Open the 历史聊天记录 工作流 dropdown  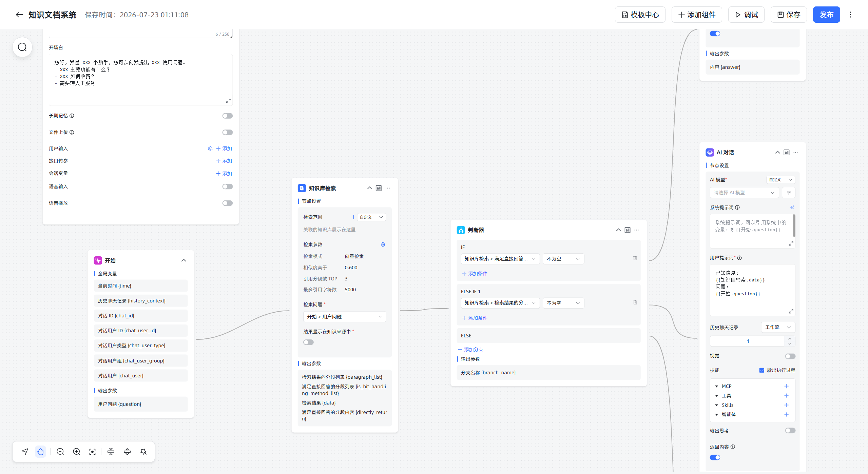[x=778, y=327]
